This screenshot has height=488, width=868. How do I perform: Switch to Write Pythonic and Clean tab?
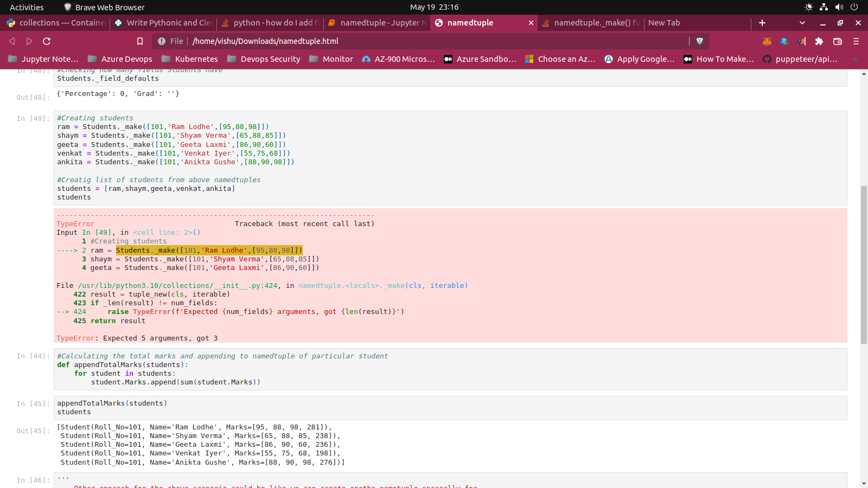(x=163, y=23)
